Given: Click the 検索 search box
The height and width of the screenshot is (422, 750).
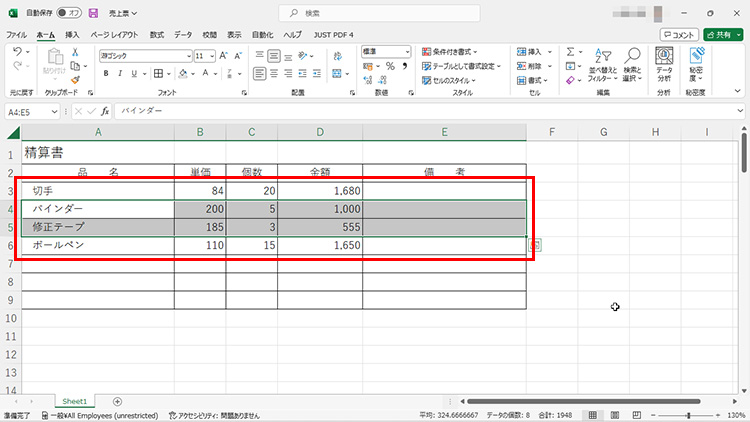Looking at the screenshot, I should [x=375, y=13].
